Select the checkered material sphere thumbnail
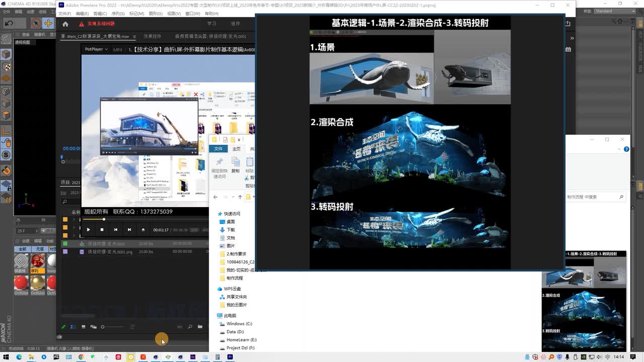 [21, 261]
